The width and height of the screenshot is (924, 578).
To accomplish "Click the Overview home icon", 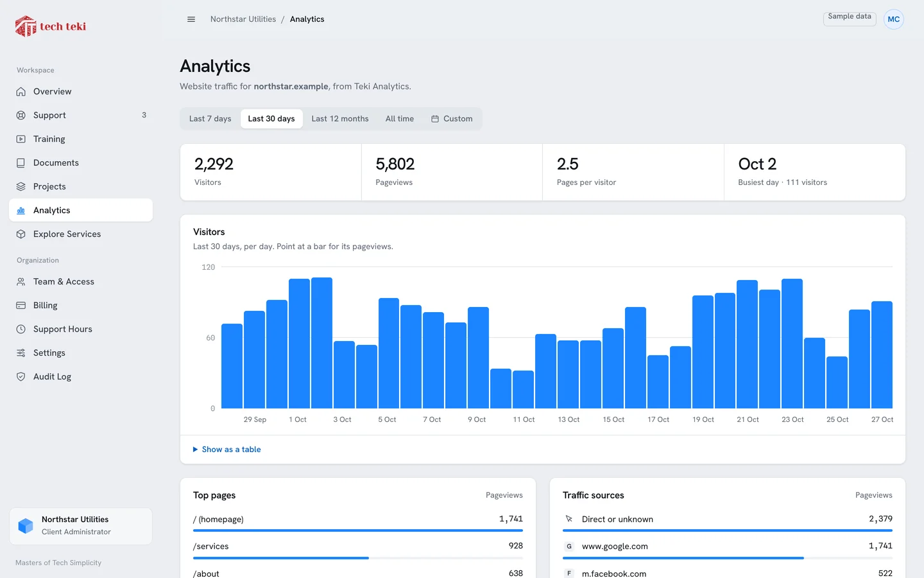I will 21,92.
